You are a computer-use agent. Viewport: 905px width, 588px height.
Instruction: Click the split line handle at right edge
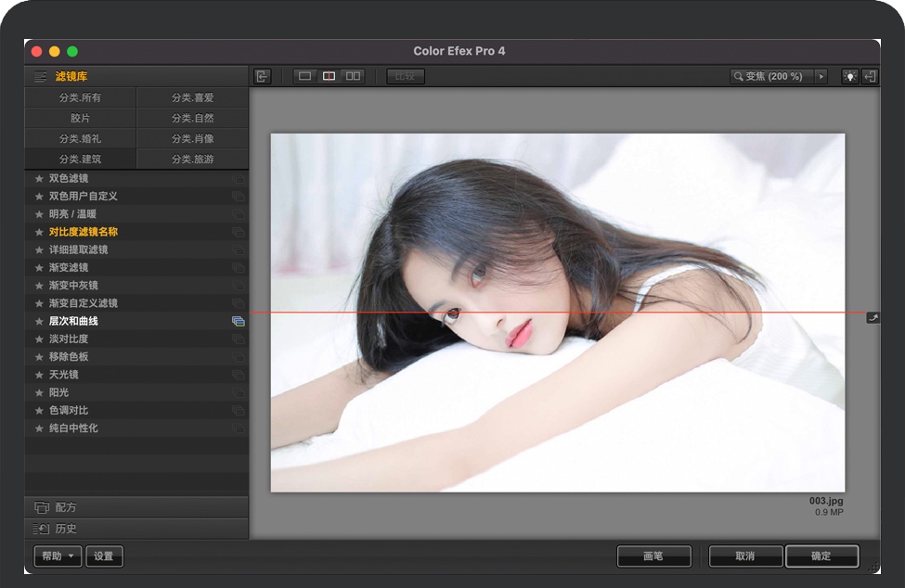[873, 318]
